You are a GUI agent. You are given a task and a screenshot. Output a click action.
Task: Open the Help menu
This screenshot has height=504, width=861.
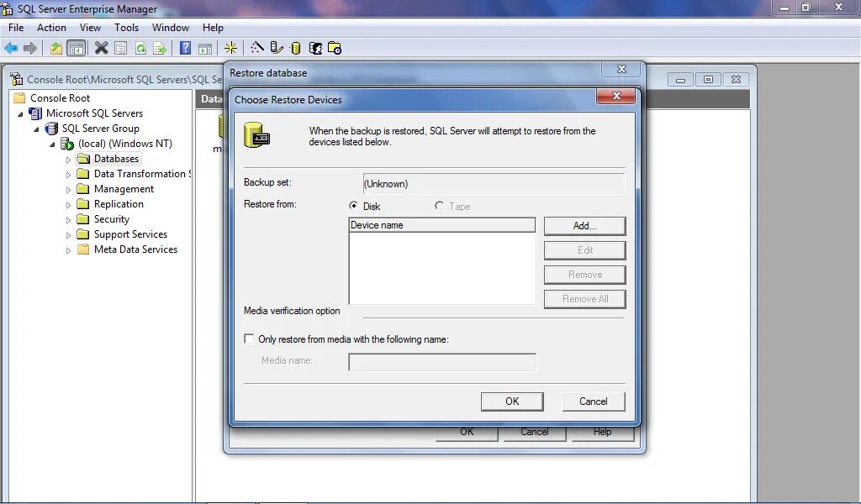(213, 28)
